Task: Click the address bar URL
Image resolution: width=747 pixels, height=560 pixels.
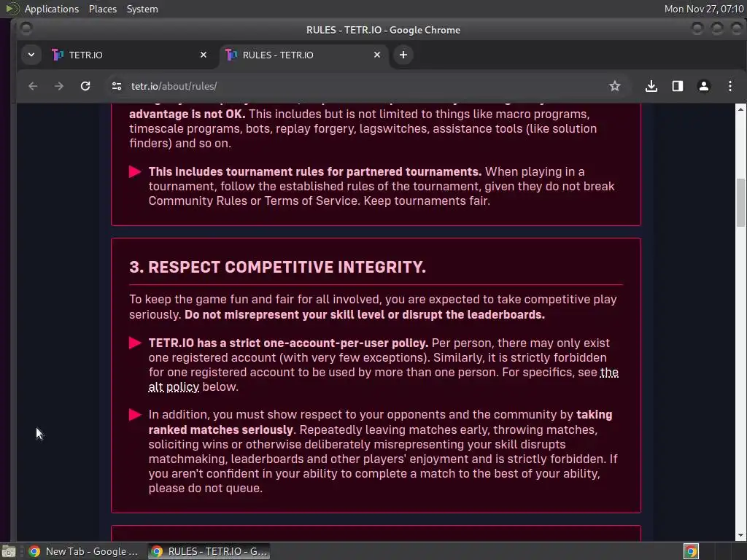Action: [x=174, y=86]
